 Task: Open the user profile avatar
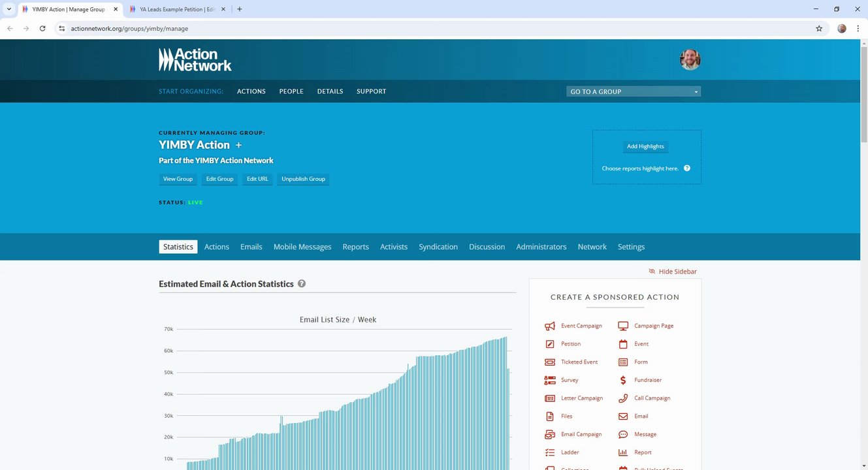coord(690,59)
